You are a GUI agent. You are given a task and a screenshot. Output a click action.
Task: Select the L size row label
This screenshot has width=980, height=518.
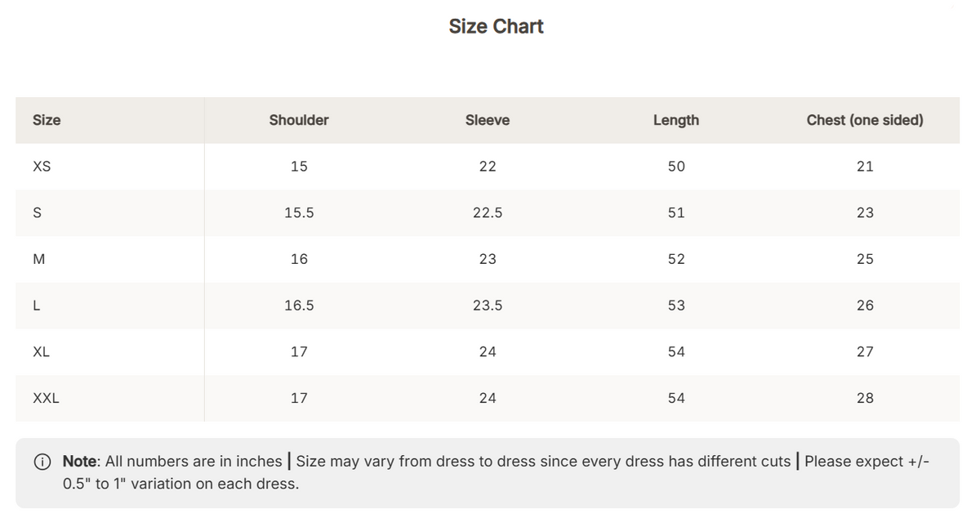[x=36, y=306]
